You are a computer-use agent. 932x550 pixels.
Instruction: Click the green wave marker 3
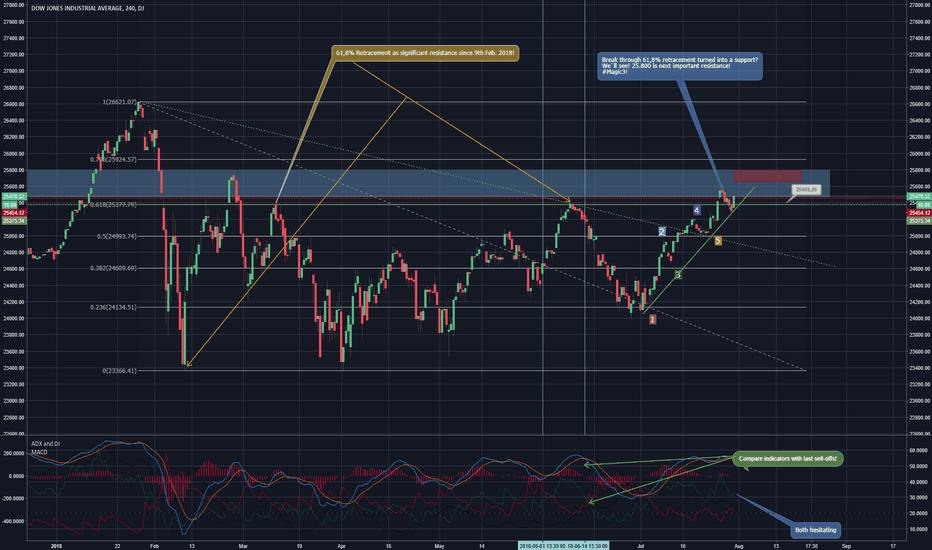pyautogui.click(x=678, y=275)
